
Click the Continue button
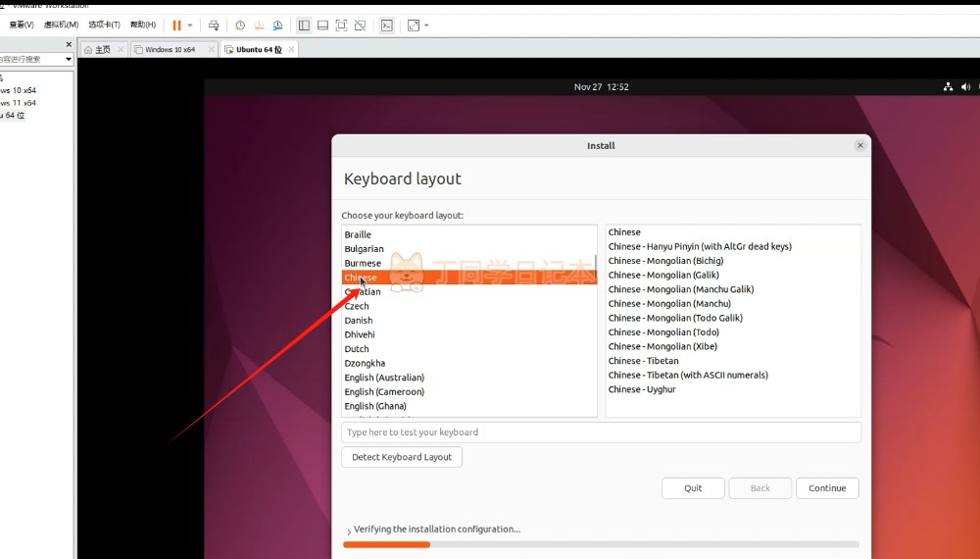827,488
